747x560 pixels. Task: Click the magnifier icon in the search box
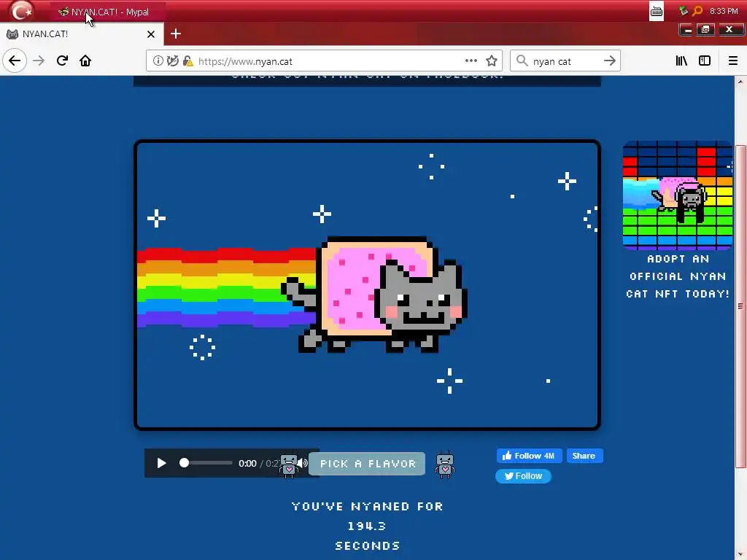click(522, 61)
